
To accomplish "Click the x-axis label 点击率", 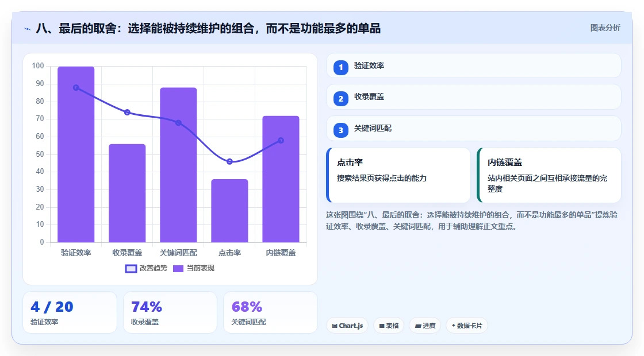I will 229,253.
